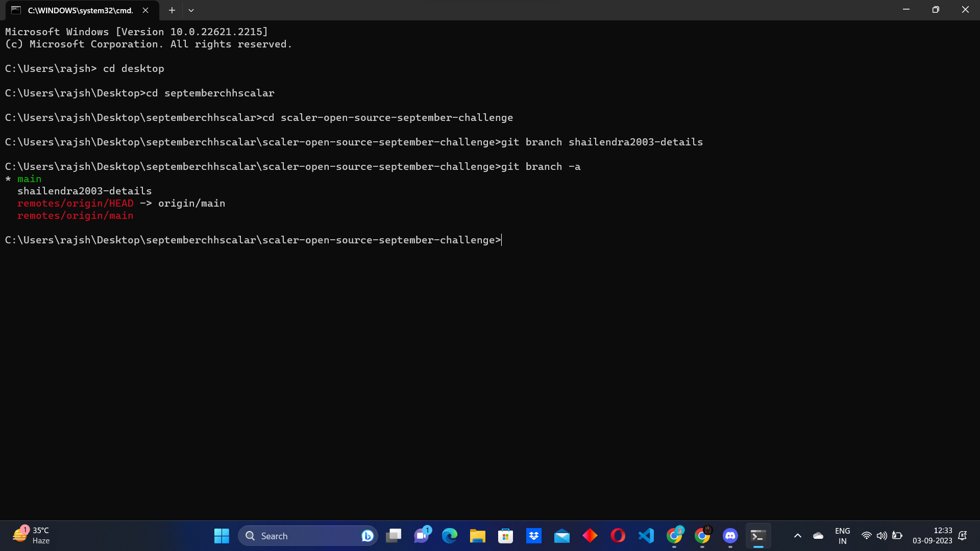Open the Windows Start menu

[x=221, y=536]
